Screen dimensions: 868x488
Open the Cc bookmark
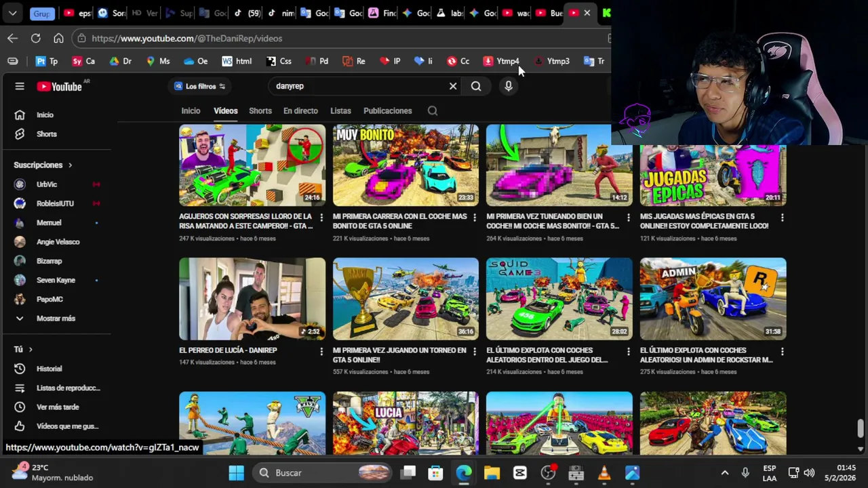coord(458,61)
